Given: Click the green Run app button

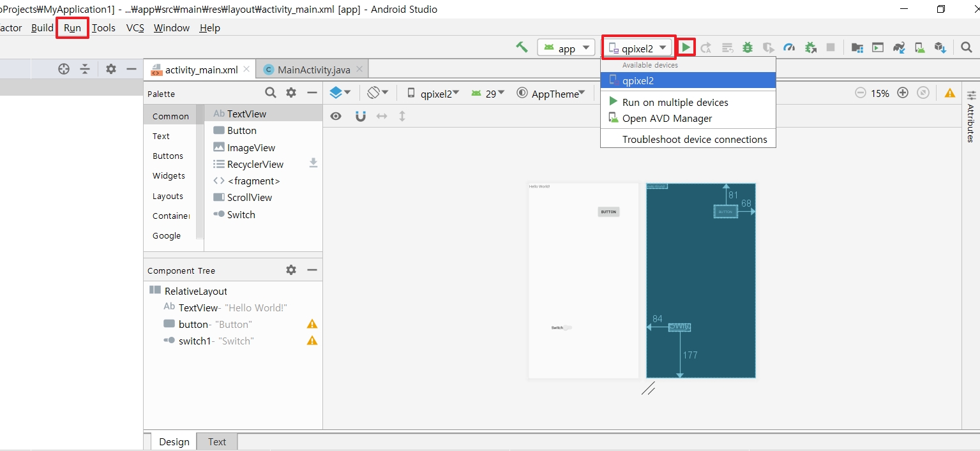Looking at the screenshot, I should click(686, 47).
